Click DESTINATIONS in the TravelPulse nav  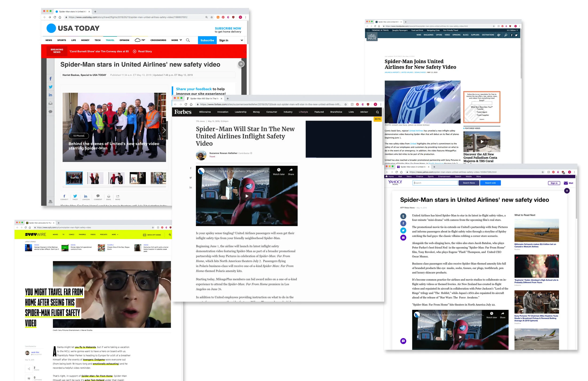488,35
